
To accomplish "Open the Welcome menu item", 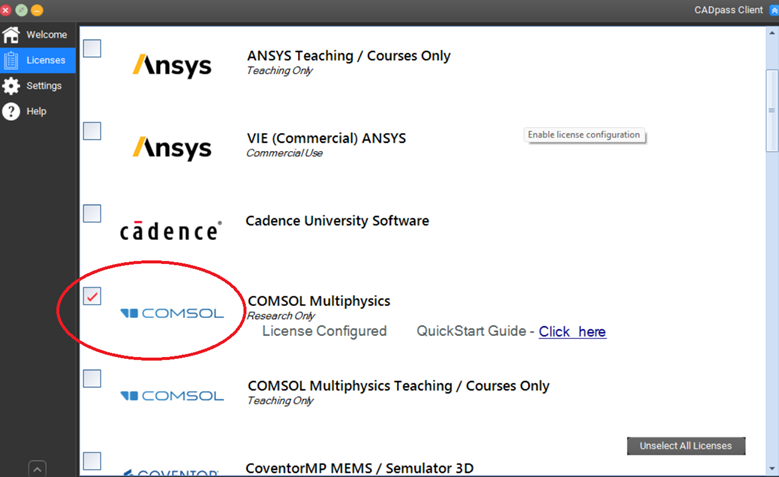I will pyautogui.click(x=38, y=35).
